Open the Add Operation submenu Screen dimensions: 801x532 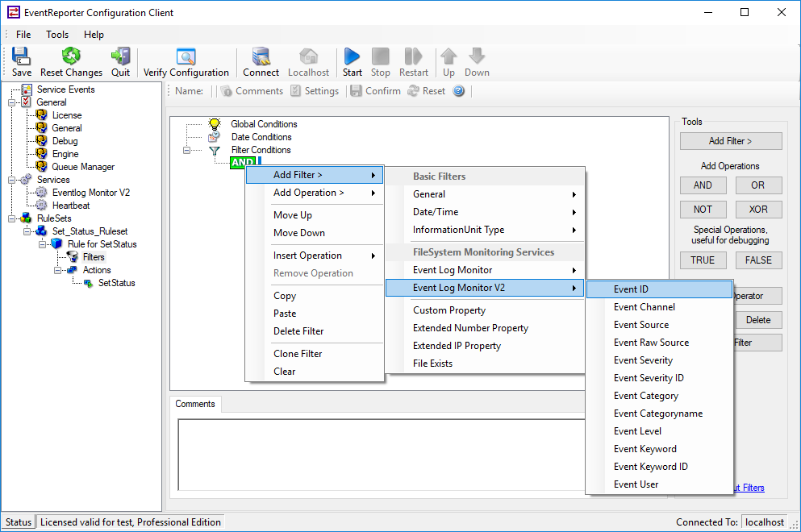coord(315,193)
